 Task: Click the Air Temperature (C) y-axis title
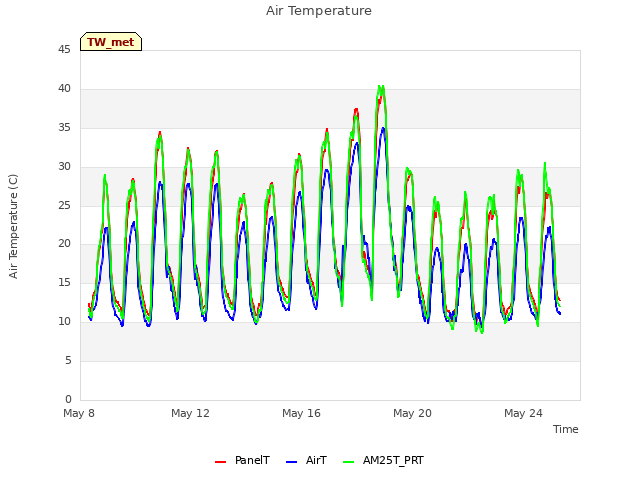point(13,226)
